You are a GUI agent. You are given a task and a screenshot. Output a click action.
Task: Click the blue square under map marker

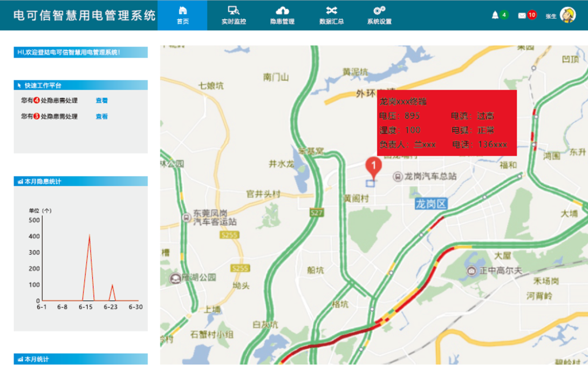tap(370, 183)
